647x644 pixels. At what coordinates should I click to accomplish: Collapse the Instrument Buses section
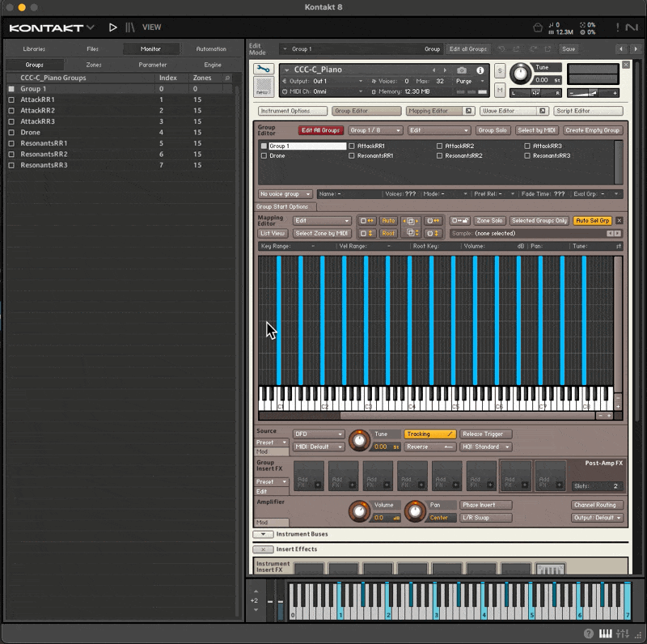point(264,534)
